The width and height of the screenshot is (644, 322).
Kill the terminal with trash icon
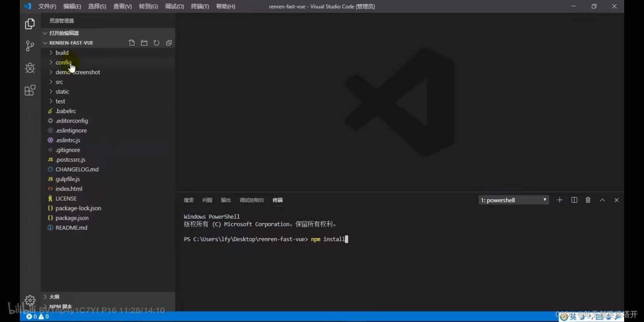[588, 200]
